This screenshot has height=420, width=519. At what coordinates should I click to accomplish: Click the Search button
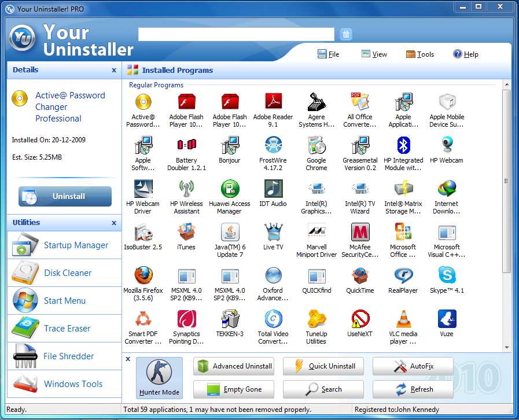point(323,389)
